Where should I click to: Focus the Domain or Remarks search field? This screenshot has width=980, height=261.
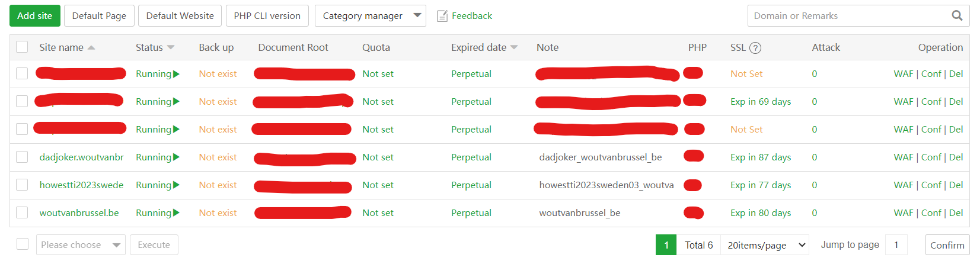[x=848, y=16]
